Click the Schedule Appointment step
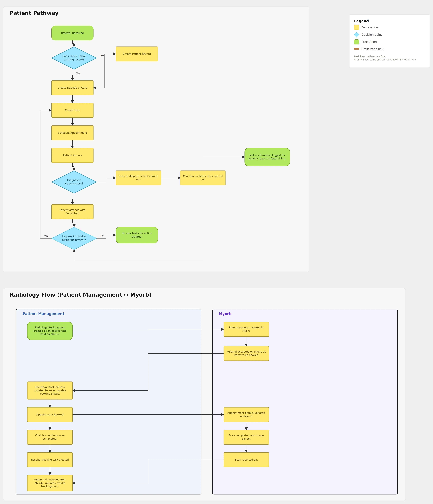Image resolution: width=433 pixels, height=504 pixels. [x=72, y=133]
